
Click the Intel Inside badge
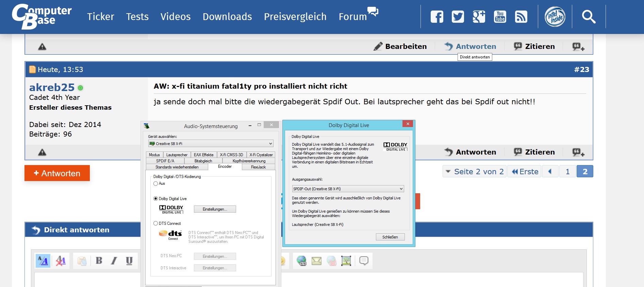click(555, 17)
